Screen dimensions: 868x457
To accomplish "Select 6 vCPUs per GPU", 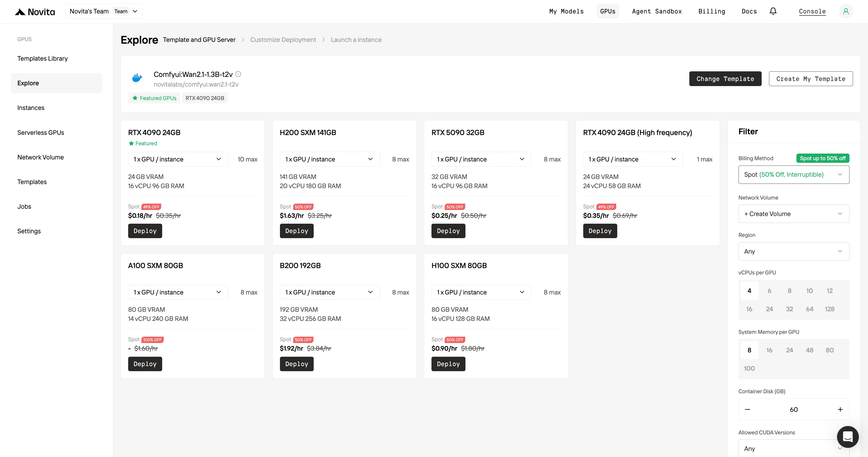I will pyautogui.click(x=769, y=291).
